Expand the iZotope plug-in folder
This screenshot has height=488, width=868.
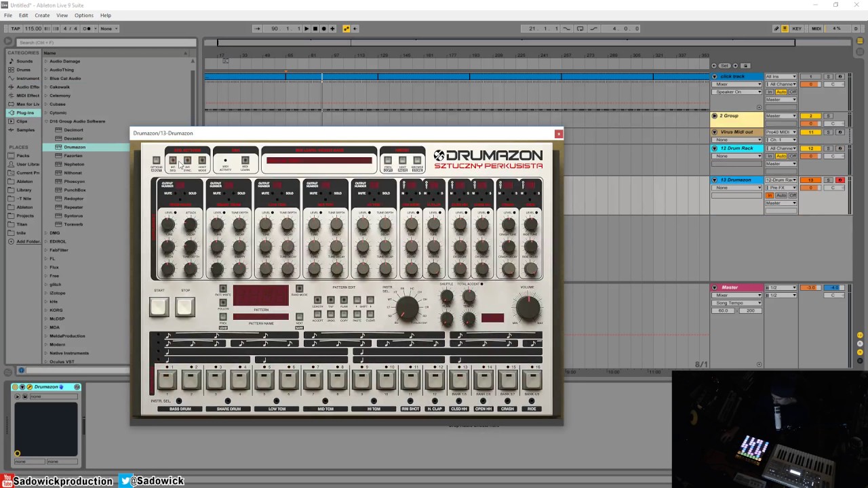tap(46, 293)
